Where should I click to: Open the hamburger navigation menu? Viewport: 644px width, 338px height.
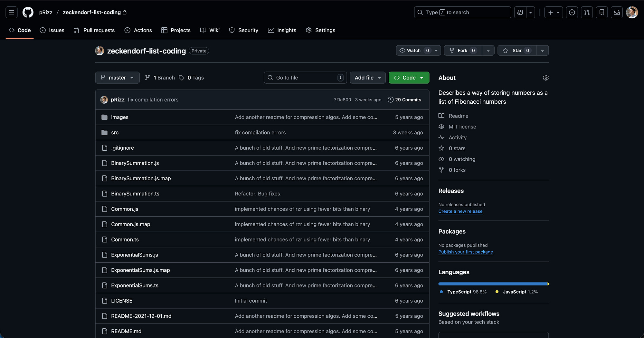(12, 12)
